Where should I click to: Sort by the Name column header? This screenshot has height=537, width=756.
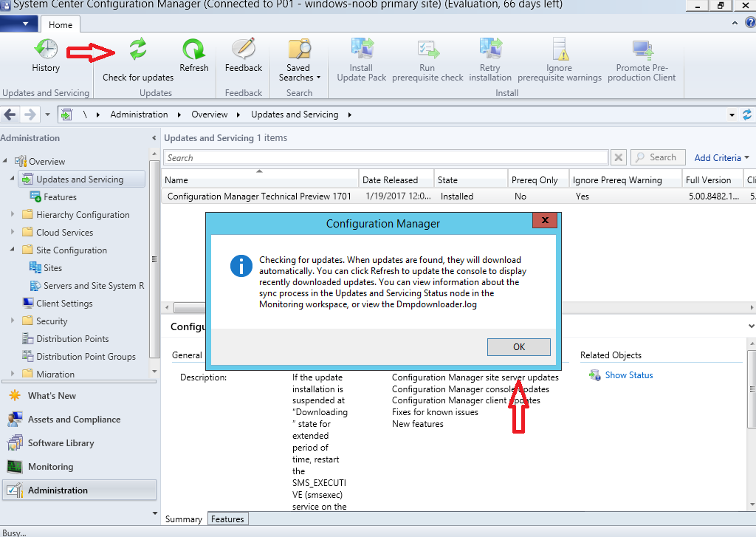click(261, 180)
